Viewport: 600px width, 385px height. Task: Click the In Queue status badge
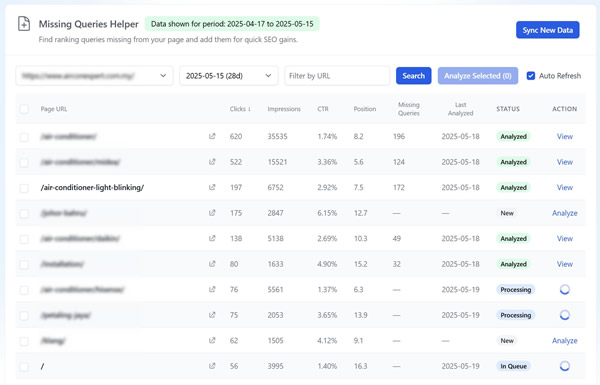tap(514, 366)
